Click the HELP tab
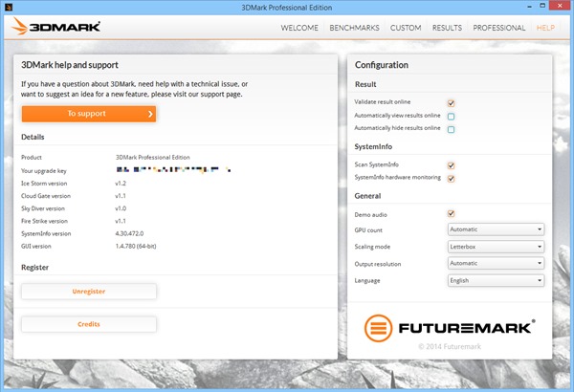Screen dimensions: 574x392 [545, 28]
